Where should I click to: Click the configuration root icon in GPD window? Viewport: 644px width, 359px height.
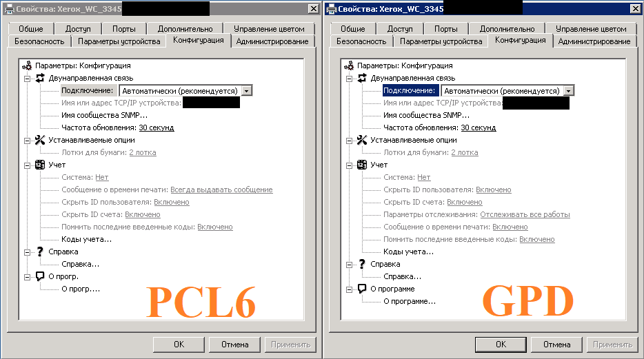tap(349, 65)
